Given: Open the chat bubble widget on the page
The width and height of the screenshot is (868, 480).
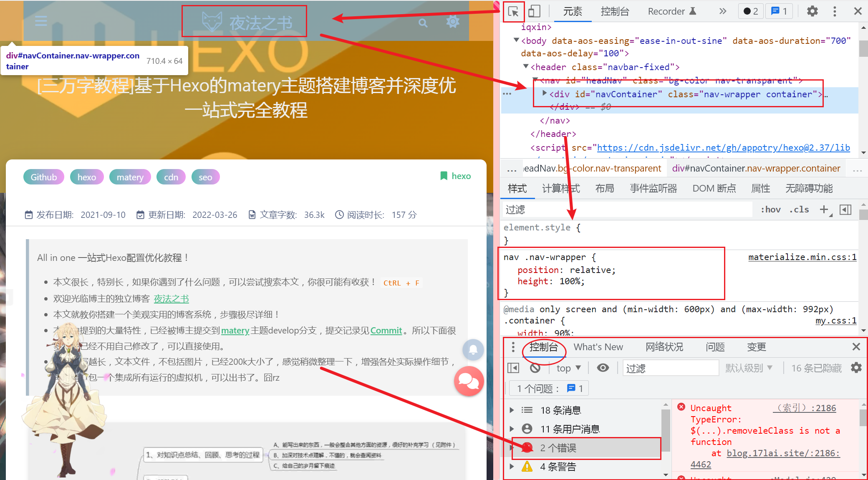Looking at the screenshot, I should pyautogui.click(x=469, y=381).
